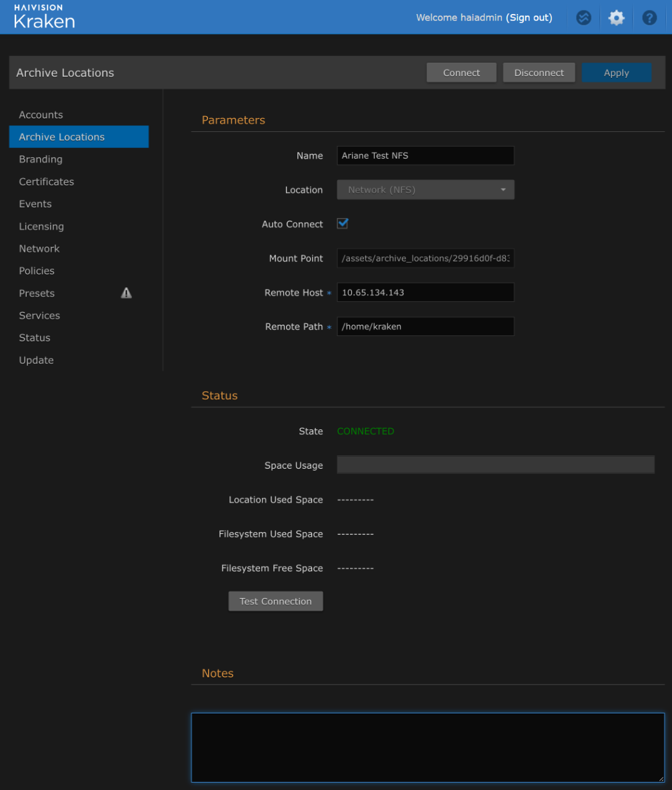
Task: Click Apply to save changes
Action: click(x=616, y=73)
